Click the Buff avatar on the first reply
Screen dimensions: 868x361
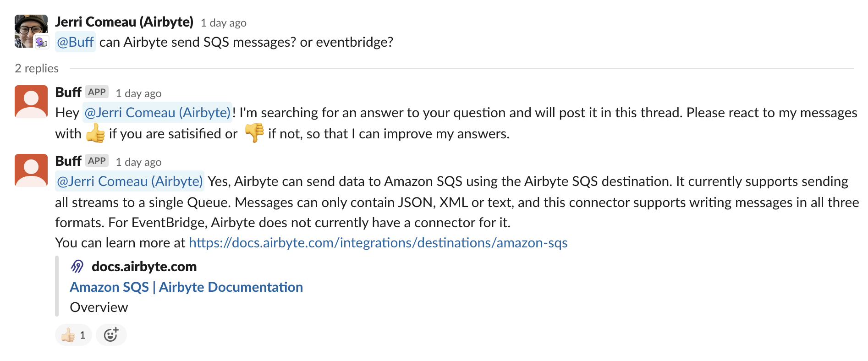pos(31,102)
